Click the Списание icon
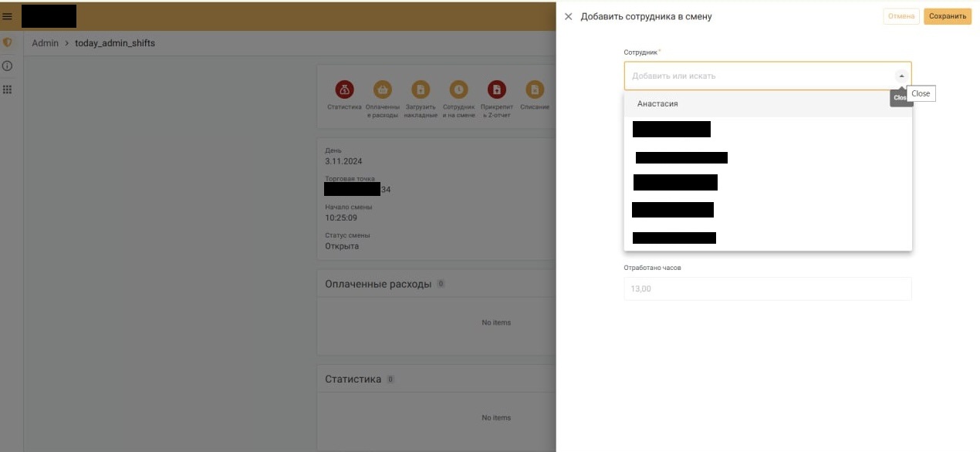The height and width of the screenshot is (452, 980). 535,89
